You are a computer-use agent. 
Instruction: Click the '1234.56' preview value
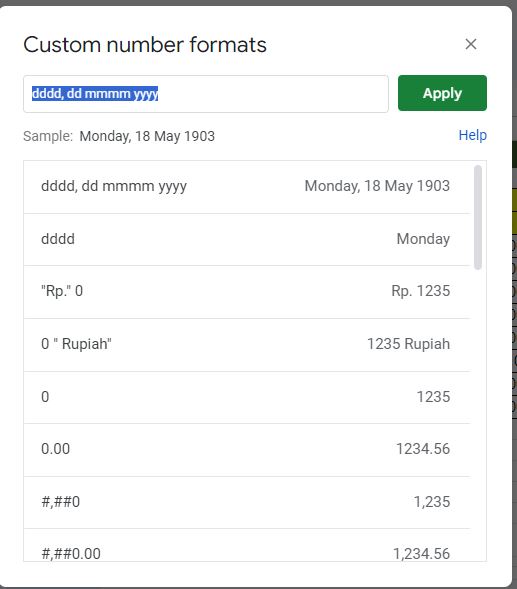click(423, 449)
